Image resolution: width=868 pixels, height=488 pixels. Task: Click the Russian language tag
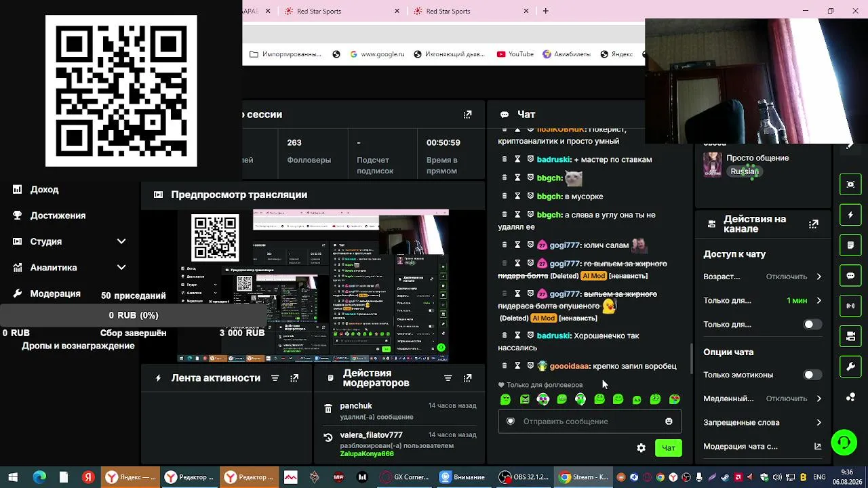[x=745, y=171]
